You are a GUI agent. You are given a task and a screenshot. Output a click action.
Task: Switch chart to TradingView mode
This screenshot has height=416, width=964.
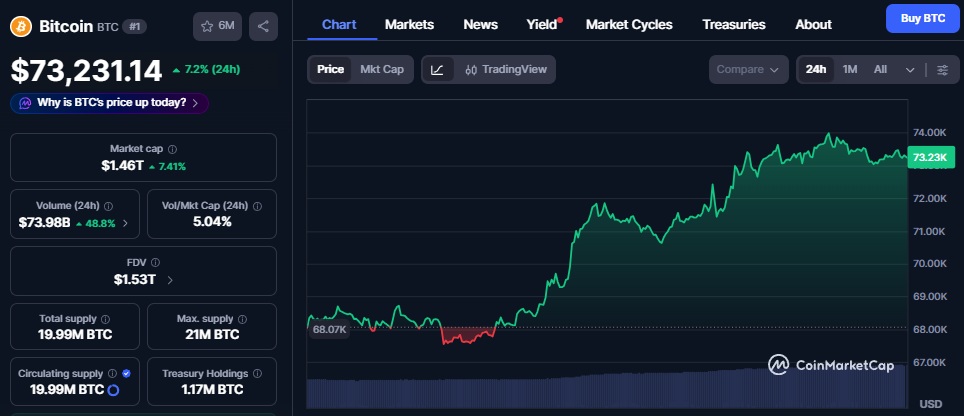[x=506, y=69]
